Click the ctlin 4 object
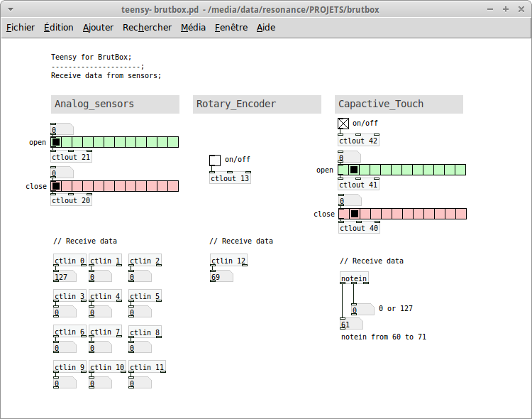This screenshot has height=419, width=532. pos(105,296)
